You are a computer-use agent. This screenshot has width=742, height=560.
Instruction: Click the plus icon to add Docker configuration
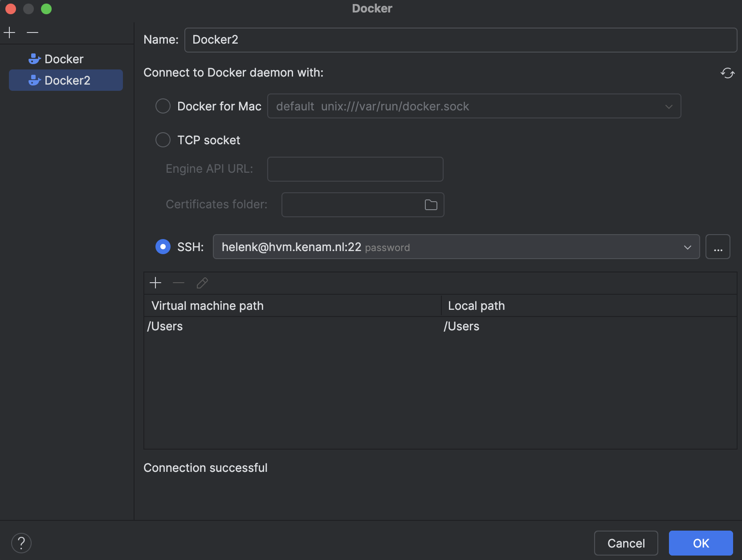click(x=9, y=32)
